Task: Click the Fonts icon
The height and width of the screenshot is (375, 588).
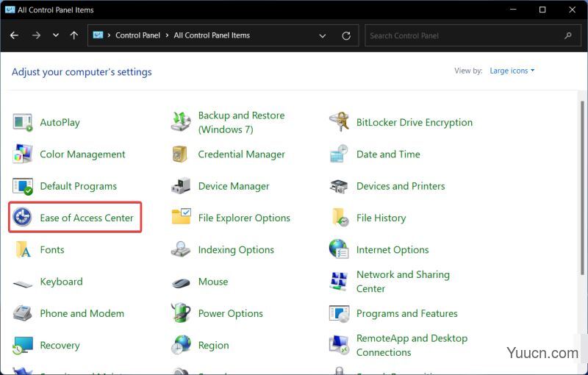Action: pos(23,249)
